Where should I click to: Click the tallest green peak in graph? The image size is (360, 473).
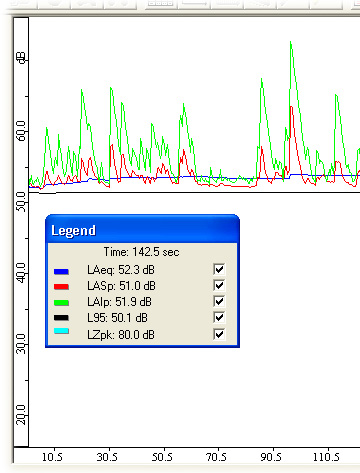coord(291,42)
